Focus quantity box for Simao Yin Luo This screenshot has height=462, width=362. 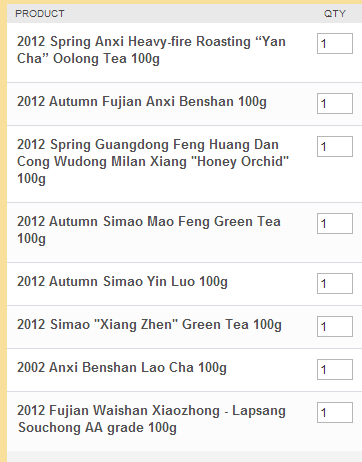(335, 283)
